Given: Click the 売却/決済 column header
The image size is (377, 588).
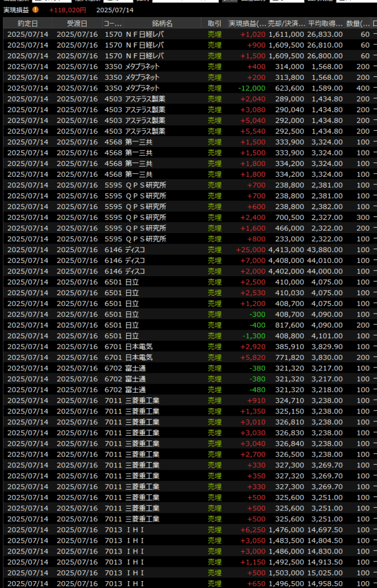Looking at the screenshot, I should tap(286, 23).
